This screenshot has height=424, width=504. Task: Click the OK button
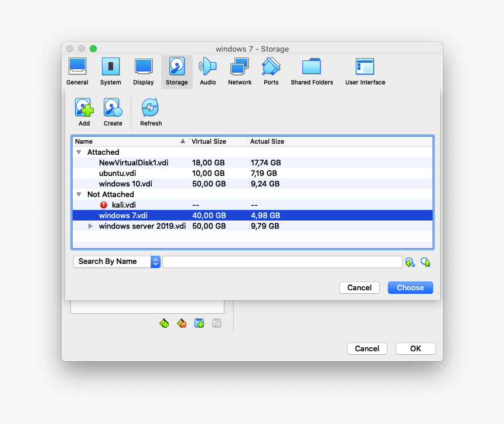pos(415,348)
